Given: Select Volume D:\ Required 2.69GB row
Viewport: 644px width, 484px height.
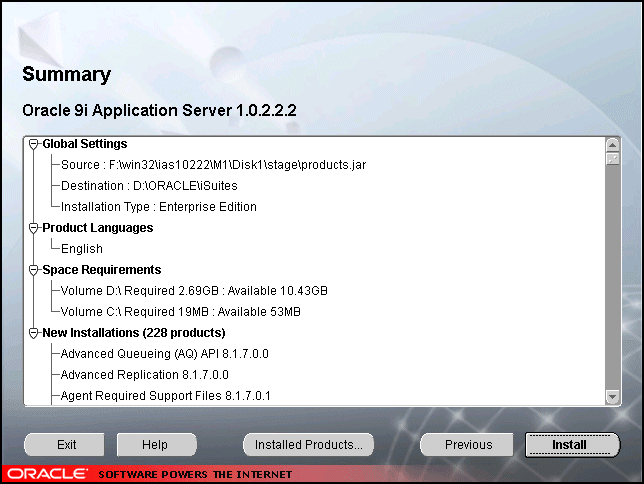Looking at the screenshot, I should tap(194, 291).
